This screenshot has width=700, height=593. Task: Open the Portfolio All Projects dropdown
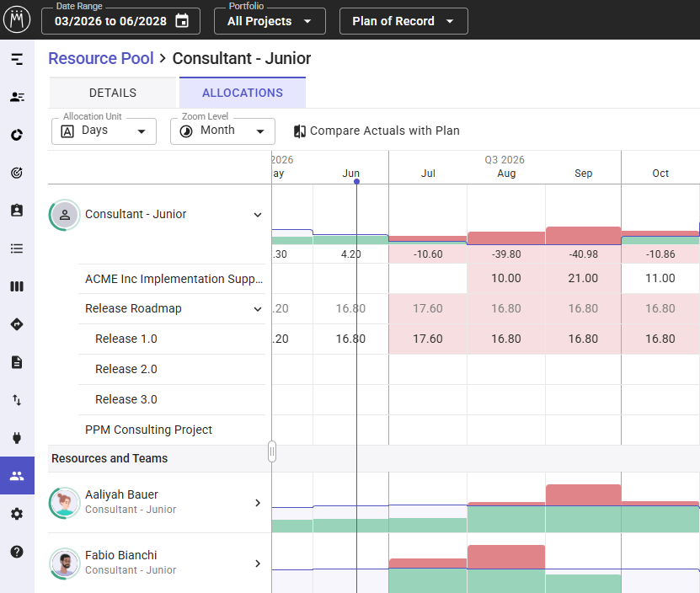(270, 21)
